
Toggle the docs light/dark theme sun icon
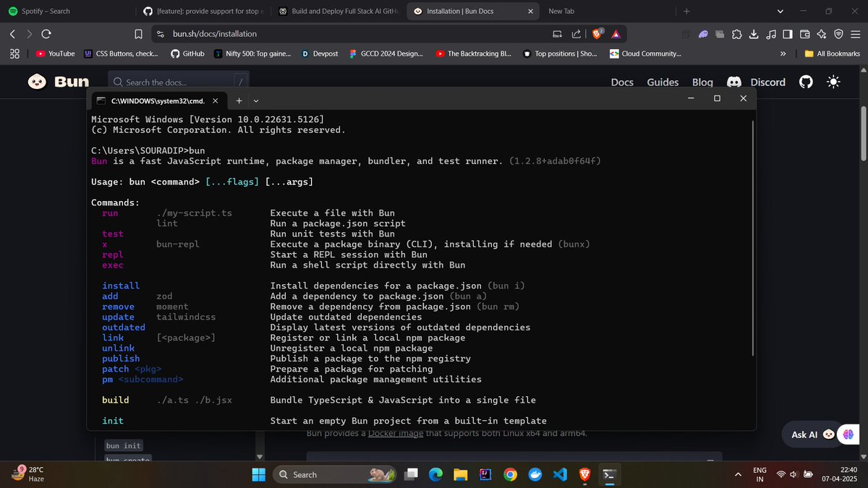click(x=833, y=82)
